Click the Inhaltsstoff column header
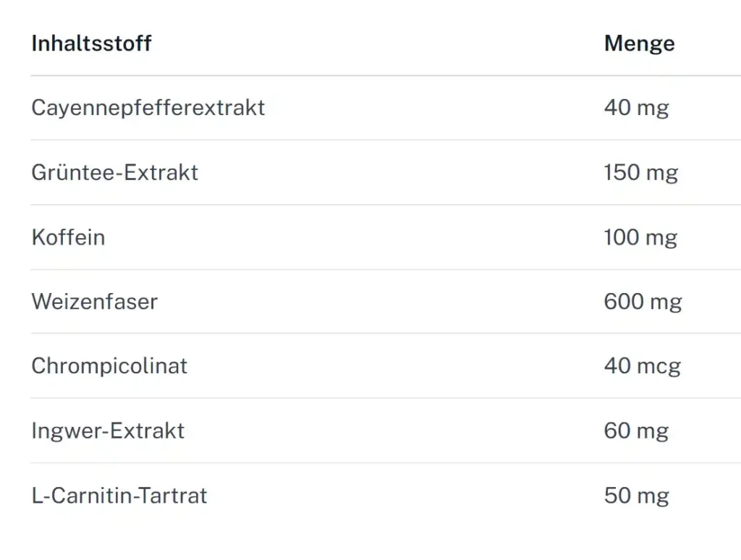741x560 pixels. coord(91,43)
